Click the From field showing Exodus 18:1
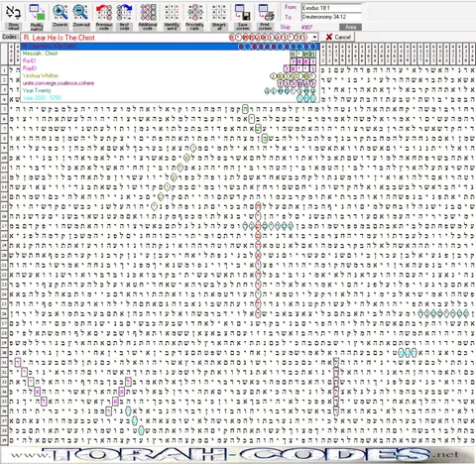Screen dimensions: 476x464 click(331, 8)
